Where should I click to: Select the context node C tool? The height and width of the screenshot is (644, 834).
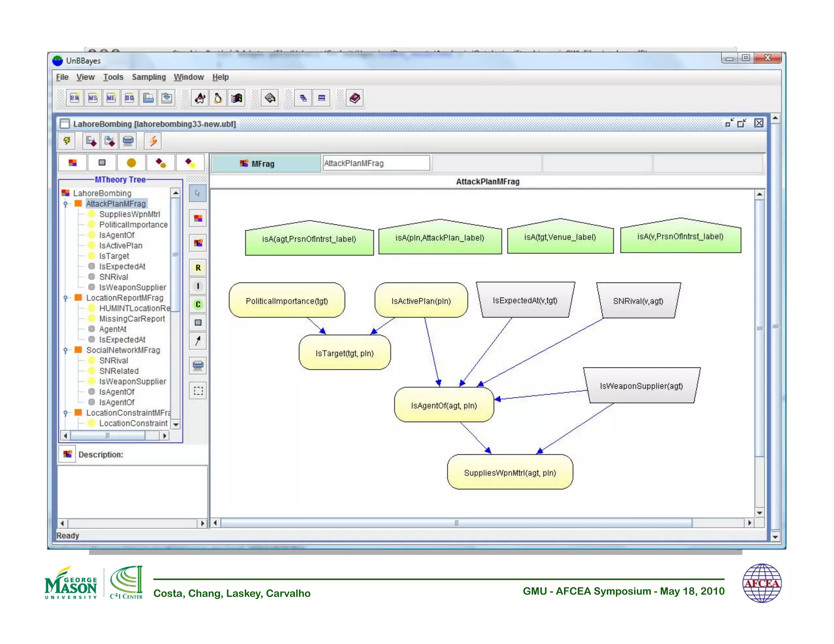198,304
